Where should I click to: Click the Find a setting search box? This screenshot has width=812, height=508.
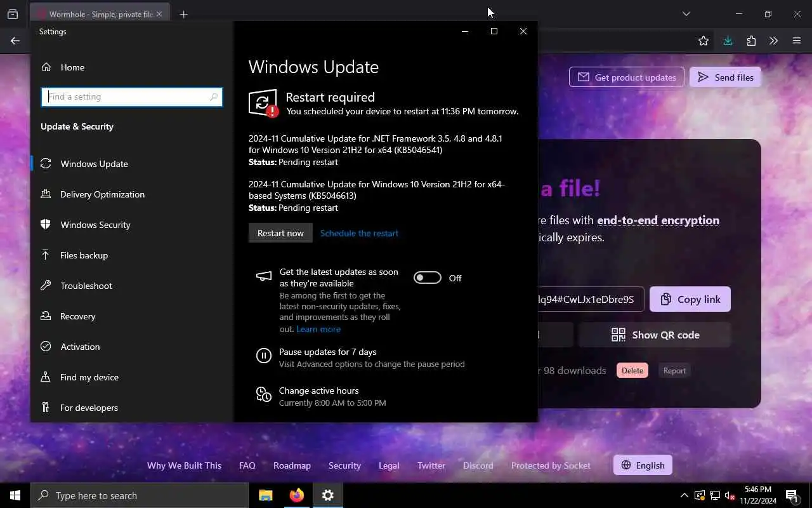point(132,97)
